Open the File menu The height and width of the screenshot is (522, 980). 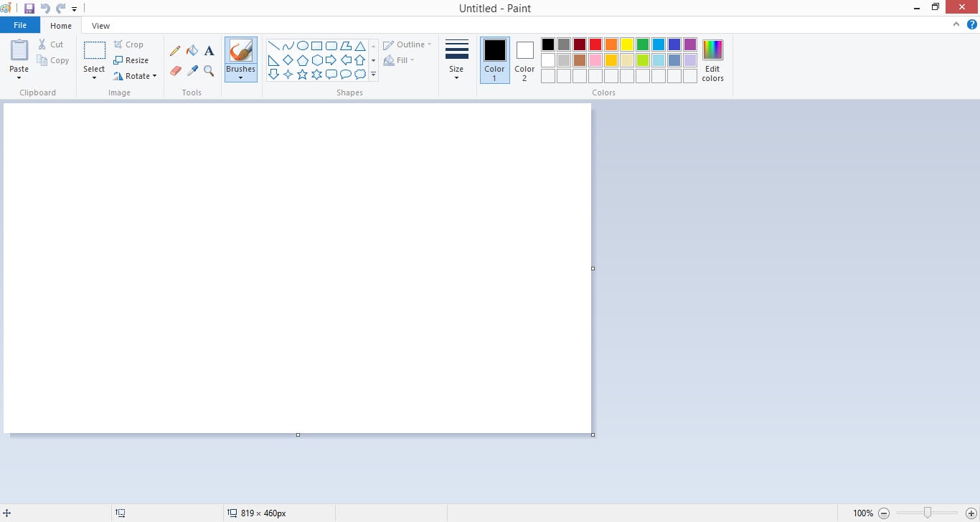point(20,24)
